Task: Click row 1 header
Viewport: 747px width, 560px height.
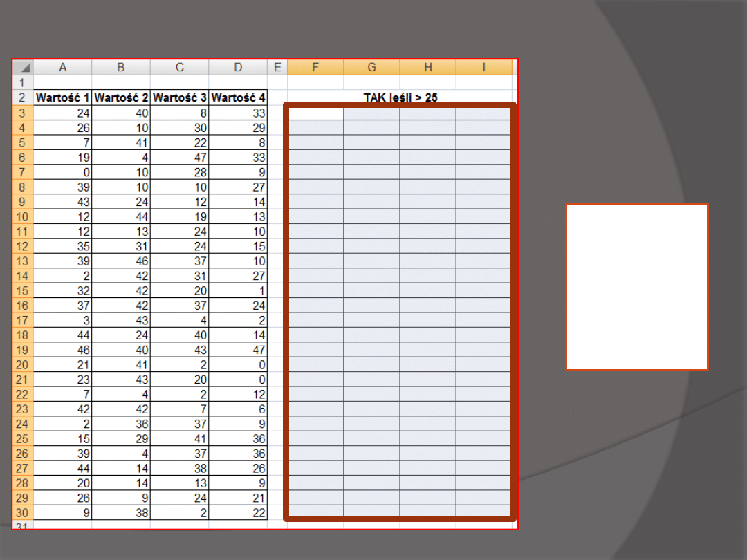Action: [23, 82]
